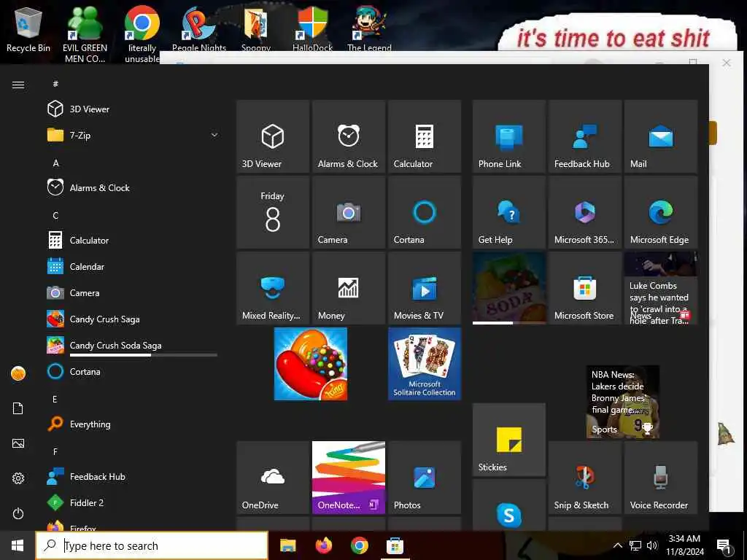Jump to the letter C section header
The width and height of the screenshot is (747, 560).
point(55,215)
